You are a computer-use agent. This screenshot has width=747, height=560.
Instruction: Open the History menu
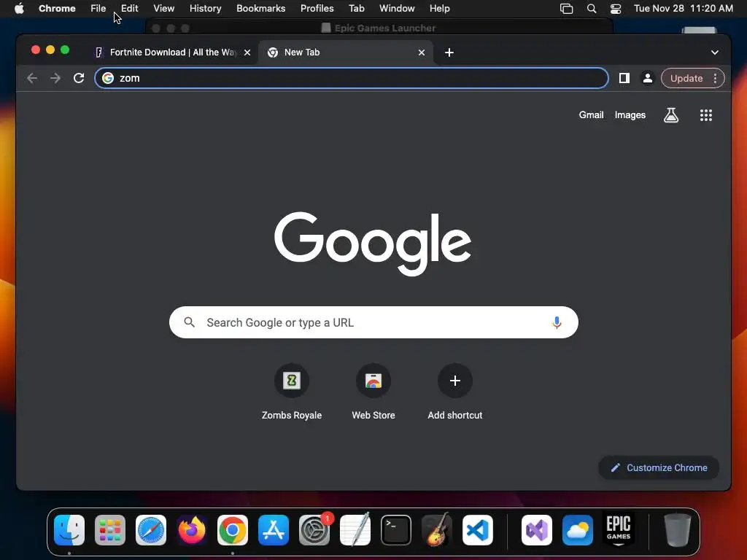[x=205, y=9]
